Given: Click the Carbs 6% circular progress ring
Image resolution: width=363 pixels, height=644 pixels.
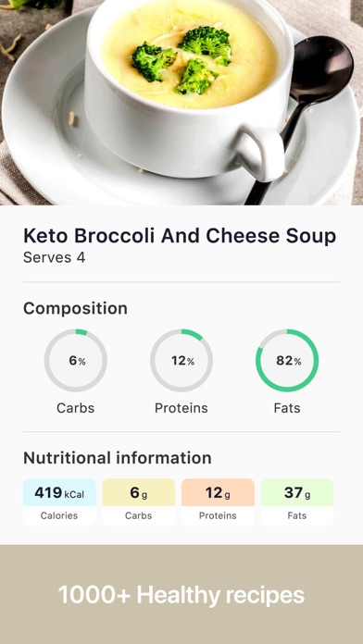Looking at the screenshot, I should click(76, 361).
